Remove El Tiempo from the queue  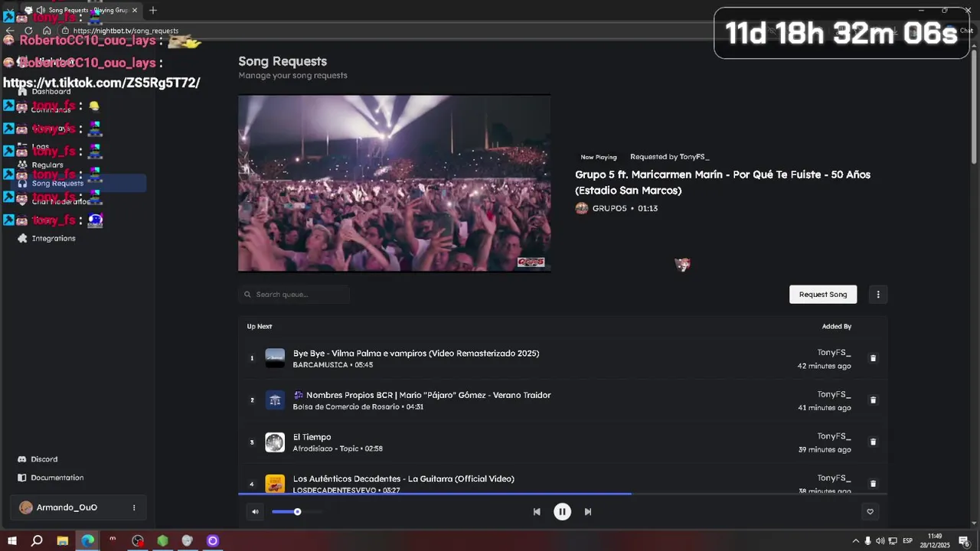(873, 442)
